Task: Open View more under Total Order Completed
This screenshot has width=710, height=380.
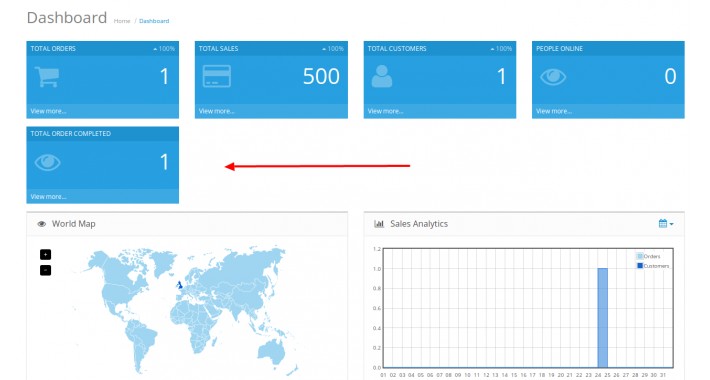Action: 48,197
